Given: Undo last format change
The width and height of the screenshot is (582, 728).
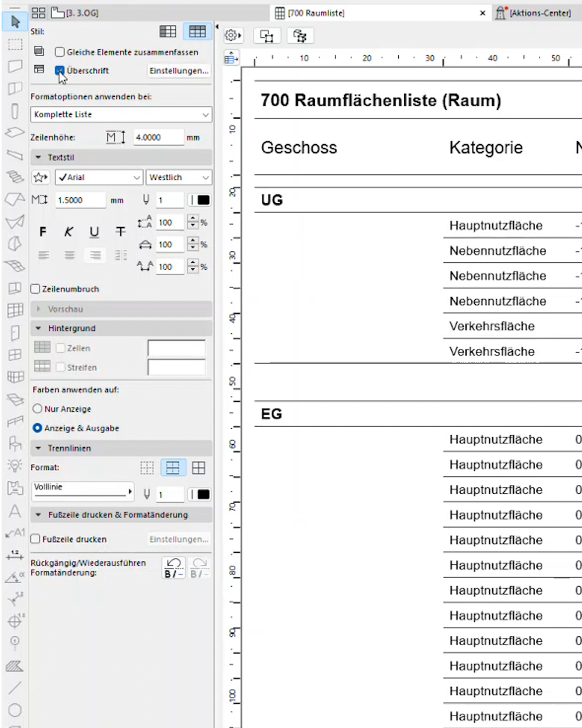Looking at the screenshot, I should 174,568.
